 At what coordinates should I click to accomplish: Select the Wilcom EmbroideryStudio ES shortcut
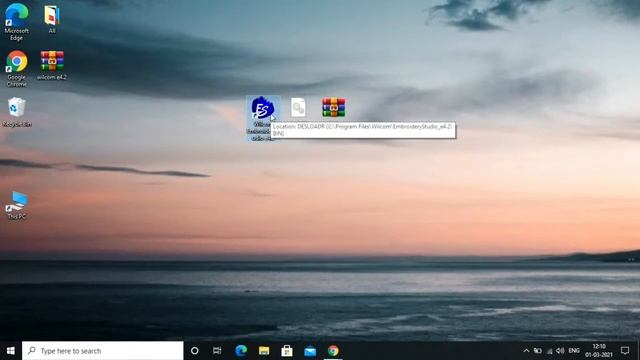(x=262, y=118)
